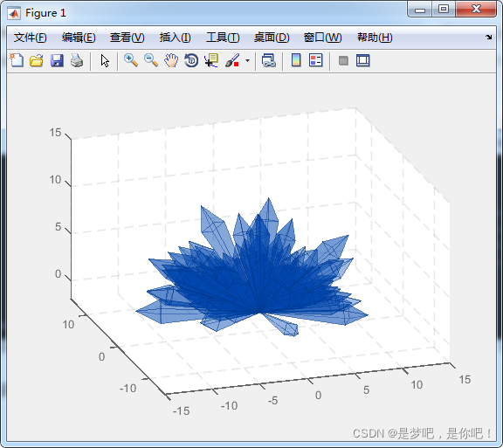Open the 工具(T) menu
The height and width of the screenshot is (448, 503).
[223, 38]
